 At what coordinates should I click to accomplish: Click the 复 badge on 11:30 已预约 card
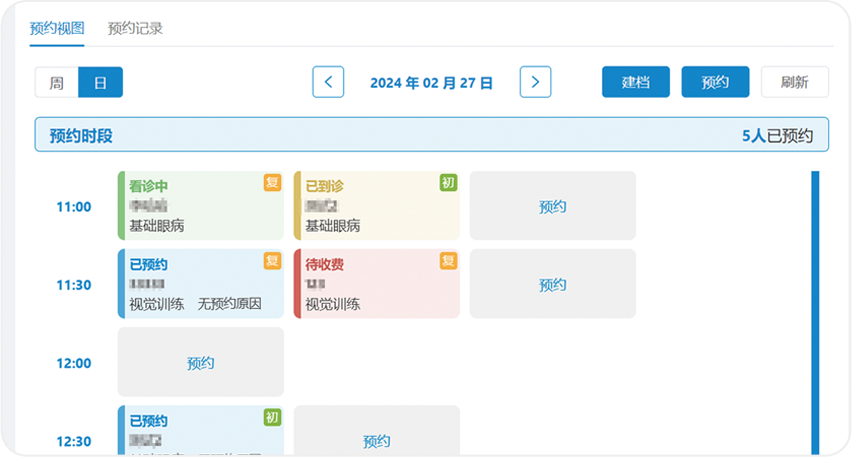point(272,261)
